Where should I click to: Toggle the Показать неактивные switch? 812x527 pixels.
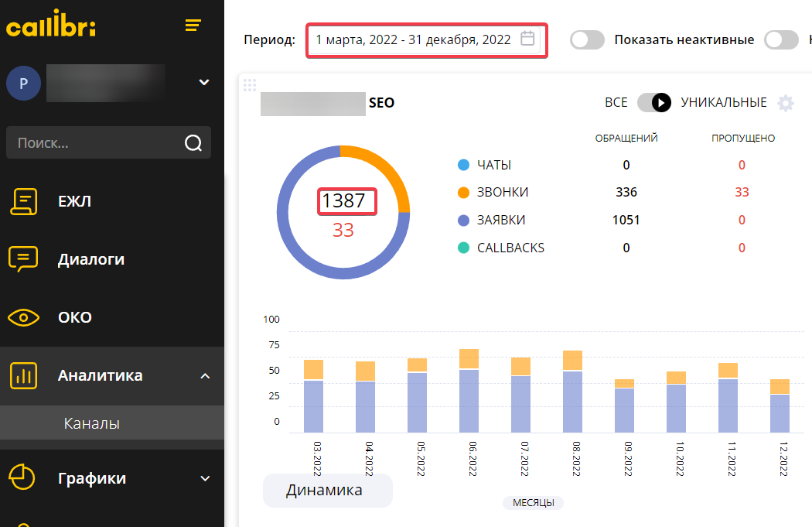pos(587,39)
